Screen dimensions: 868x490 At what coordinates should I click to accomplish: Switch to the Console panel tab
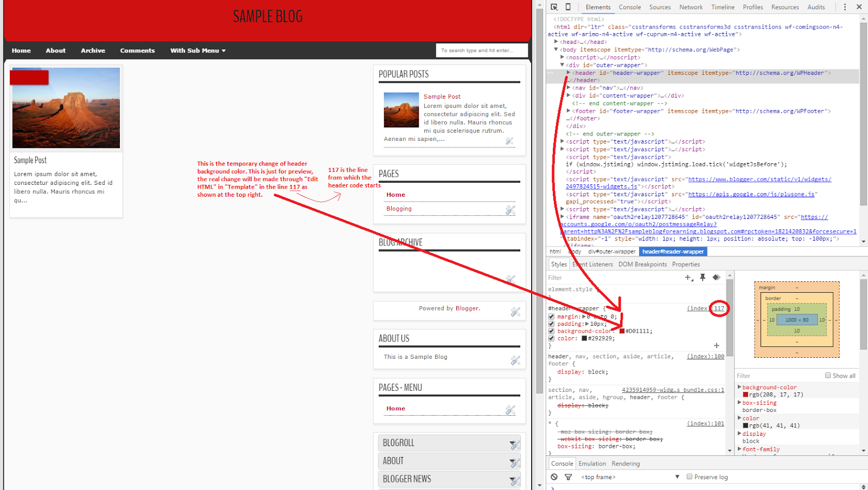click(x=629, y=7)
